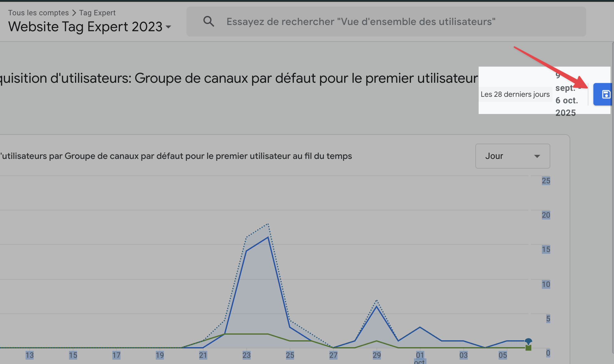Viewport: 614px width, 364px height.
Task: Click the dotted line peak above day 24
Action: [x=268, y=224]
